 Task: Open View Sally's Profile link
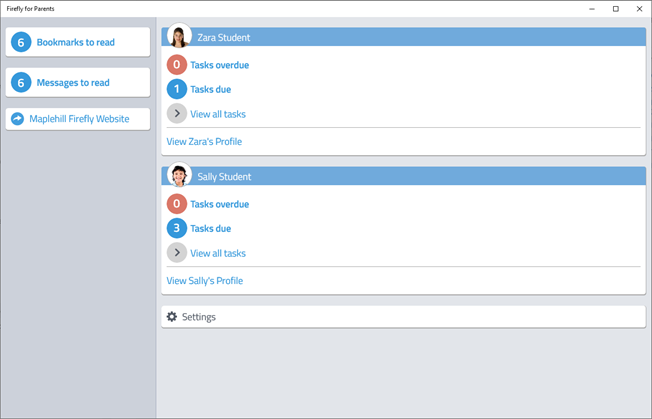[205, 281]
